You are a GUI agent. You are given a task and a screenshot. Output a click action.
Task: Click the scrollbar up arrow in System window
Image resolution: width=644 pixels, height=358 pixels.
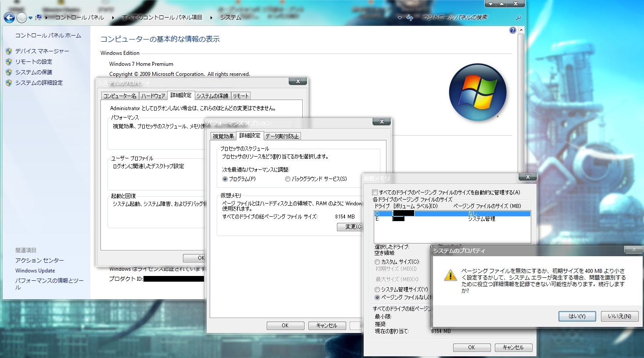(x=521, y=30)
